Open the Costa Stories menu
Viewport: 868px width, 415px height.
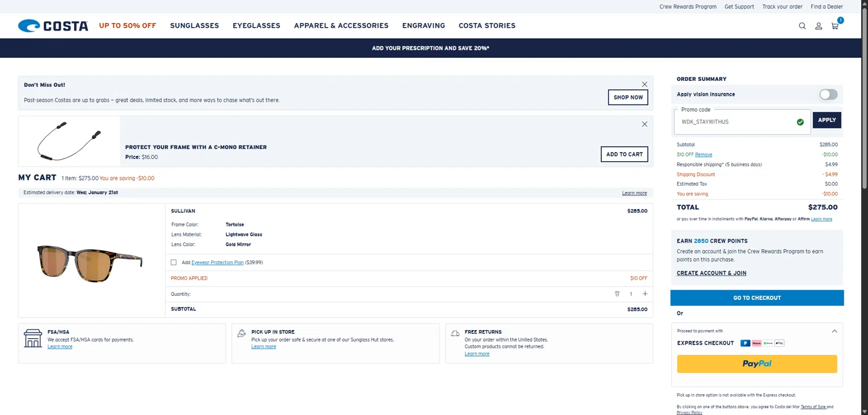tap(487, 25)
